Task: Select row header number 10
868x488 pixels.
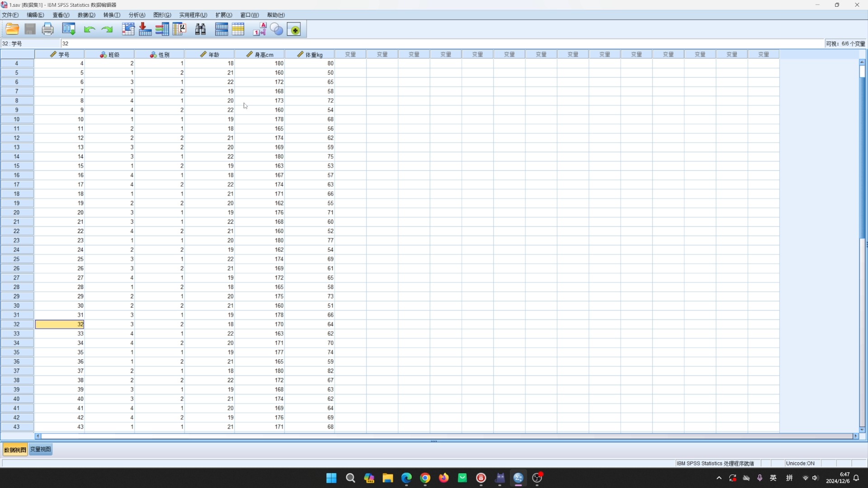Action: pos(17,119)
